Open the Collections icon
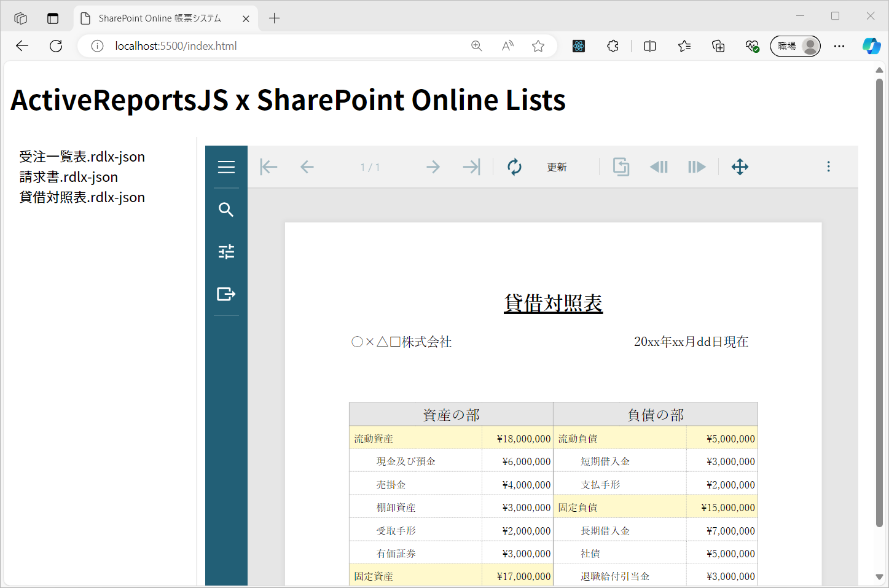889x588 pixels. pyautogui.click(x=718, y=46)
